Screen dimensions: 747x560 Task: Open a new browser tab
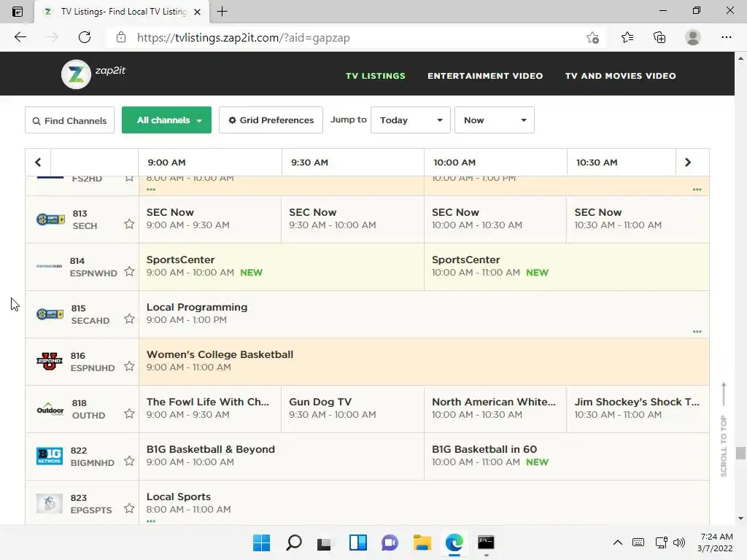tap(222, 12)
